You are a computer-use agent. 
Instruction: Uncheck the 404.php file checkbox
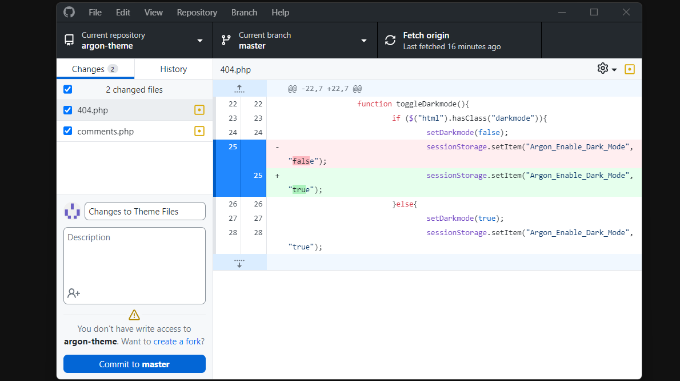click(x=68, y=110)
